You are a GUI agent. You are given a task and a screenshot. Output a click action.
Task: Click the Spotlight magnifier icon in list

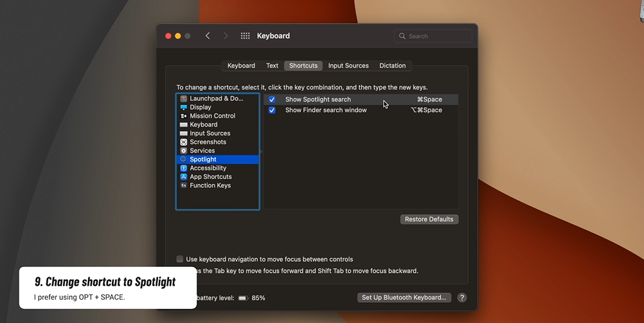click(x=184, y=160)
